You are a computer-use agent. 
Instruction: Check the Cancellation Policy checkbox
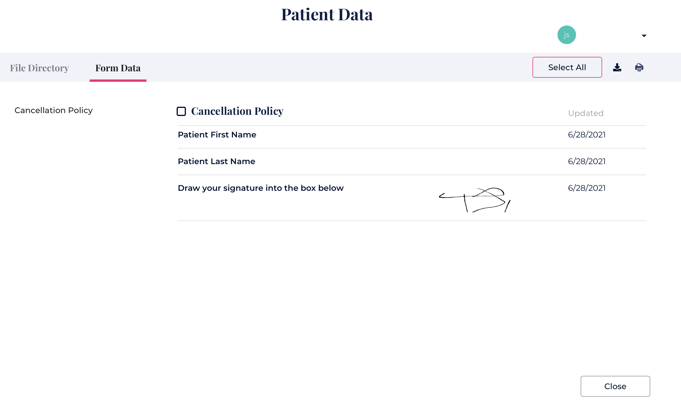pyautogui.click(x=181, y=111)
